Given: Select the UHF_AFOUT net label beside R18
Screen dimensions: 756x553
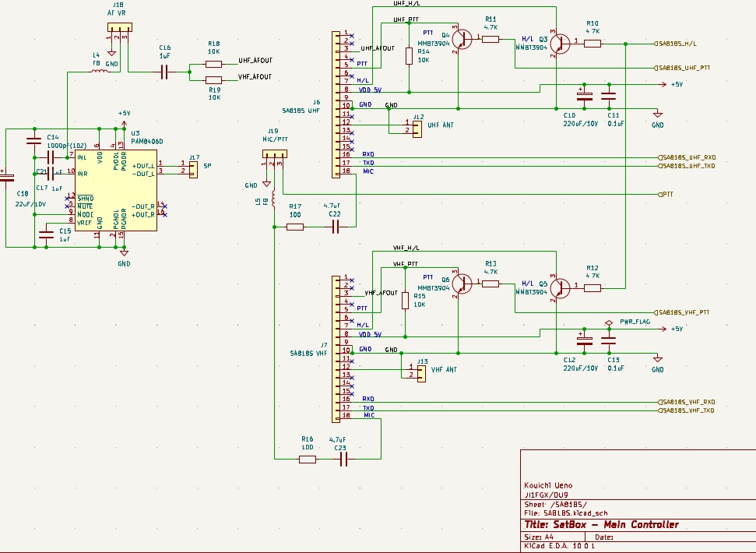Looking at the screenshot, I should tap(255, 61).
